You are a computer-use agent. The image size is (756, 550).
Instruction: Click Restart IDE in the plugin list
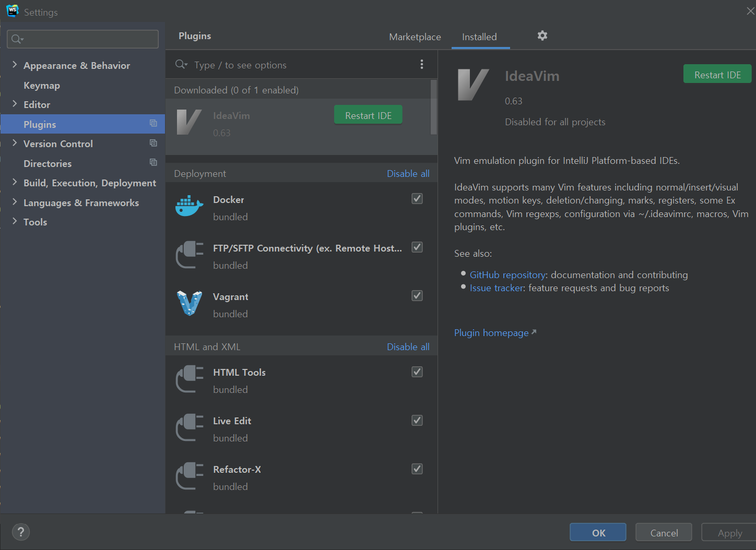coord(368,115)
